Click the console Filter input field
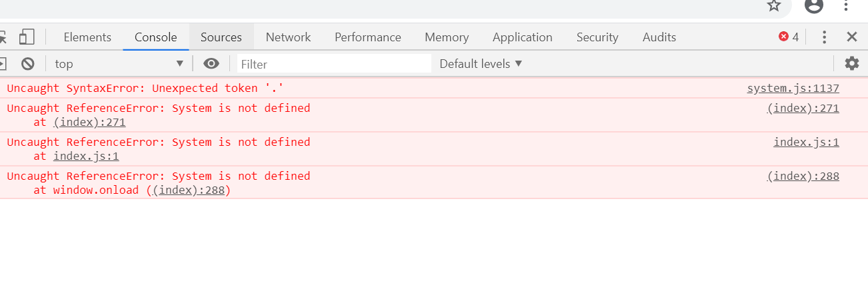868x285 pixels. (x=334, y=64)
